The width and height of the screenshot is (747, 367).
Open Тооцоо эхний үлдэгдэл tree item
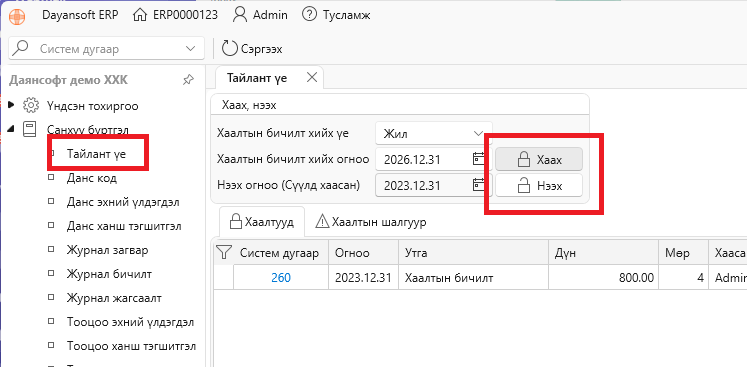pyautogui.click(x=130, y=322)
